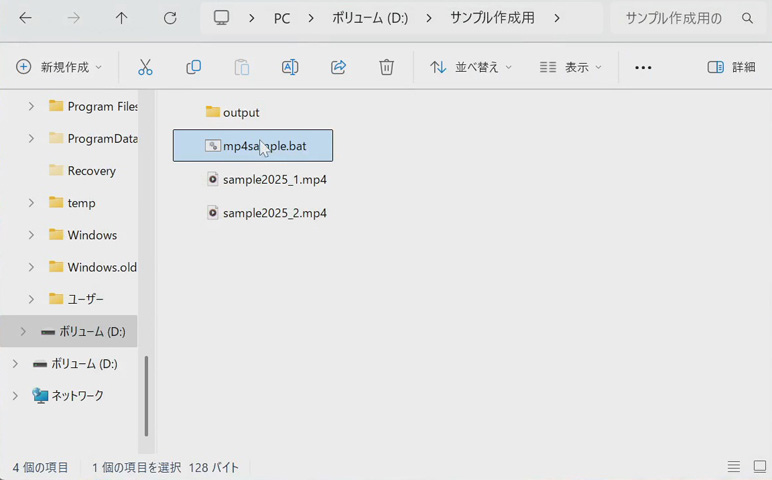Expand the Program Files tree node
This screenshot has height=480, width=772.
pyautogui.click(x=31, y=106)
